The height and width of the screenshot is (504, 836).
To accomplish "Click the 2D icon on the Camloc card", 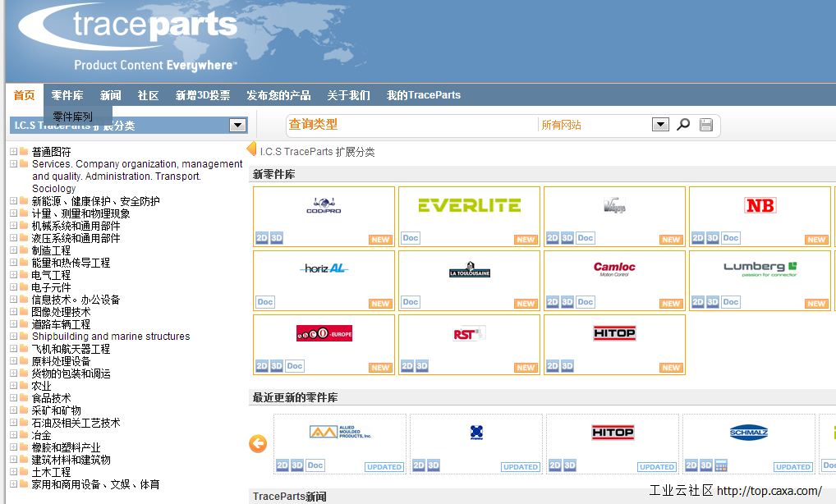I will [x=553, y=302].
